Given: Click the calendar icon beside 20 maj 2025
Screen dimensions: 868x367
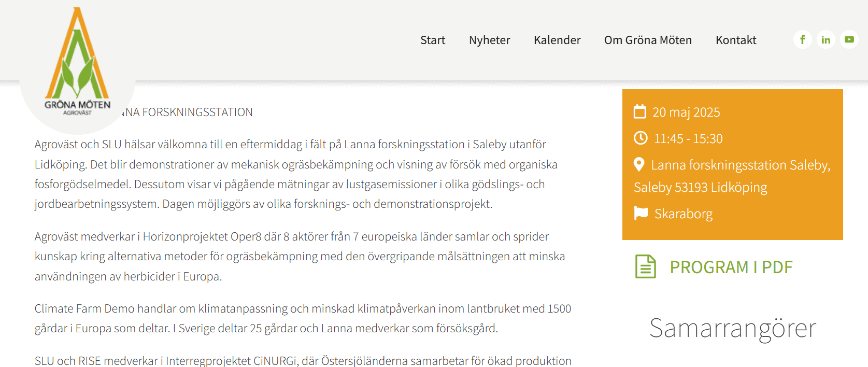Looking at the screenshot, I should click(640, 112).
